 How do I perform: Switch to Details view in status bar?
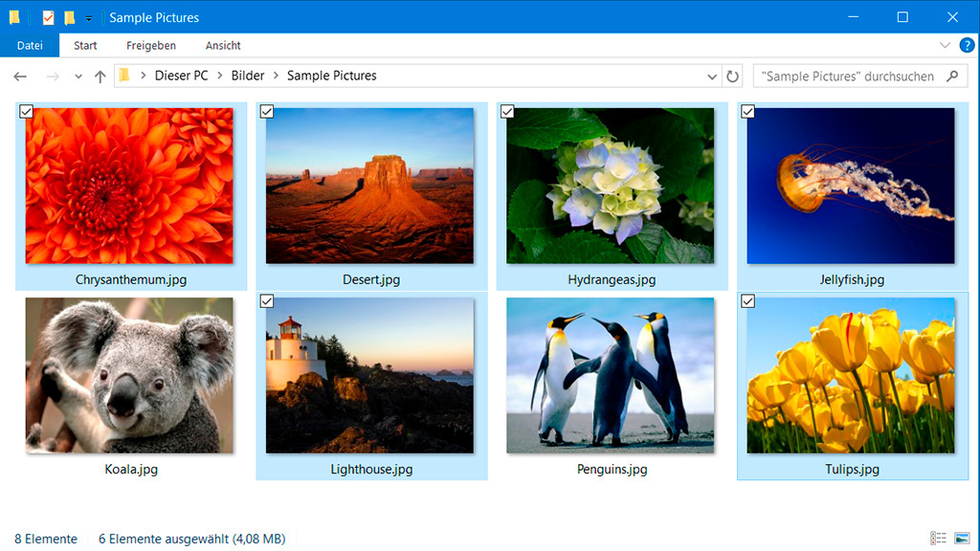938,538
